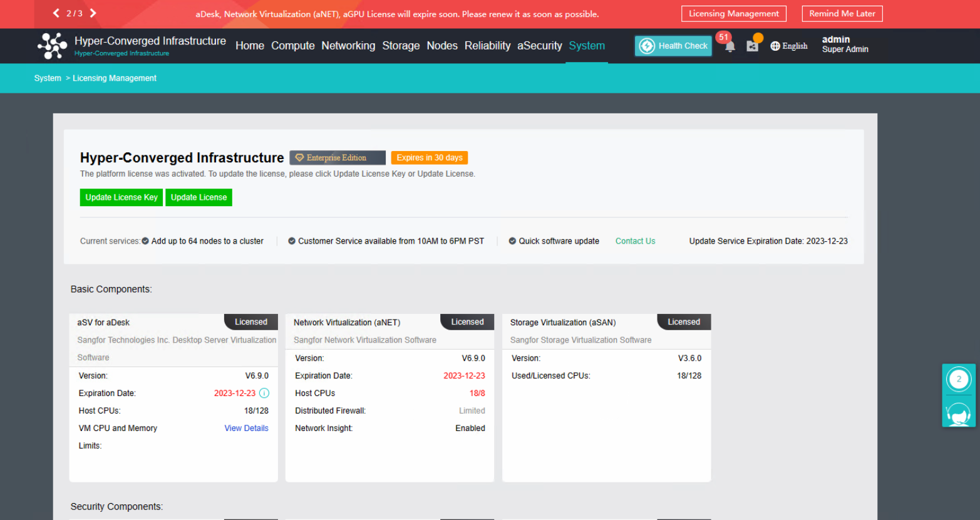Click the Distributed Firewall Limited value
Image resolution: width=980 pixels, height=520 pixels.
pyautogui.click(x=472, y=411)
